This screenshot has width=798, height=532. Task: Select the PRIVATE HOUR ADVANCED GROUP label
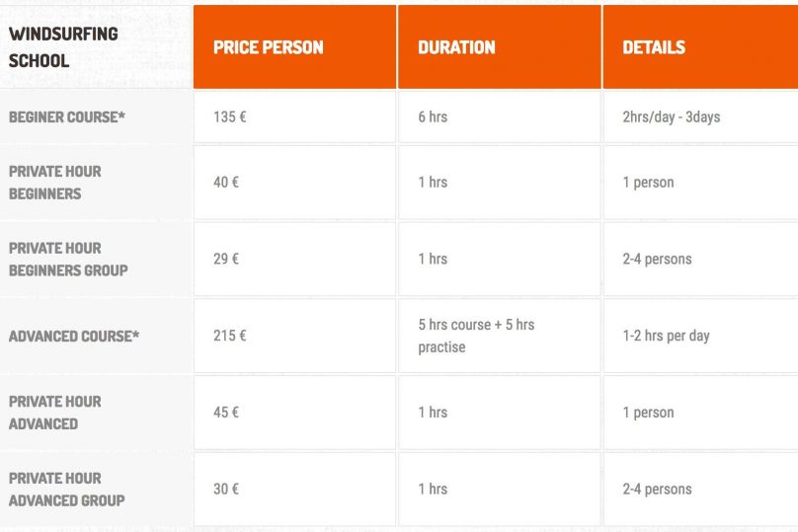[67, 489]
